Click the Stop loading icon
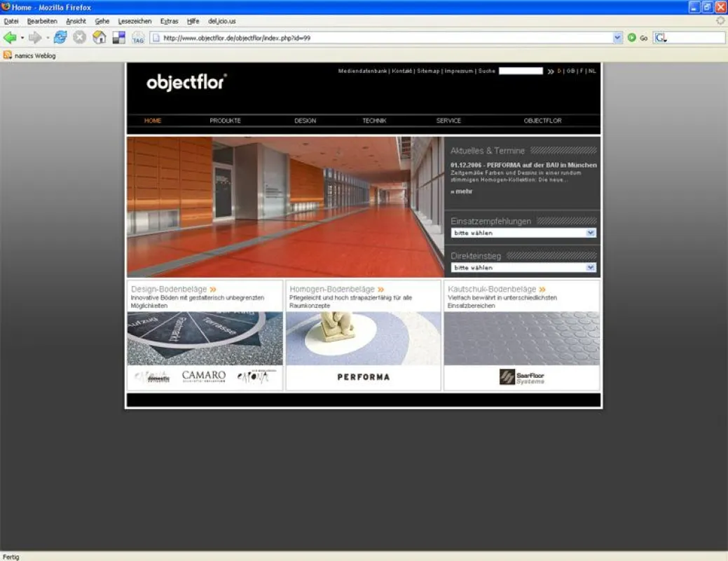The image size is (728, 561). click(79, 37)
